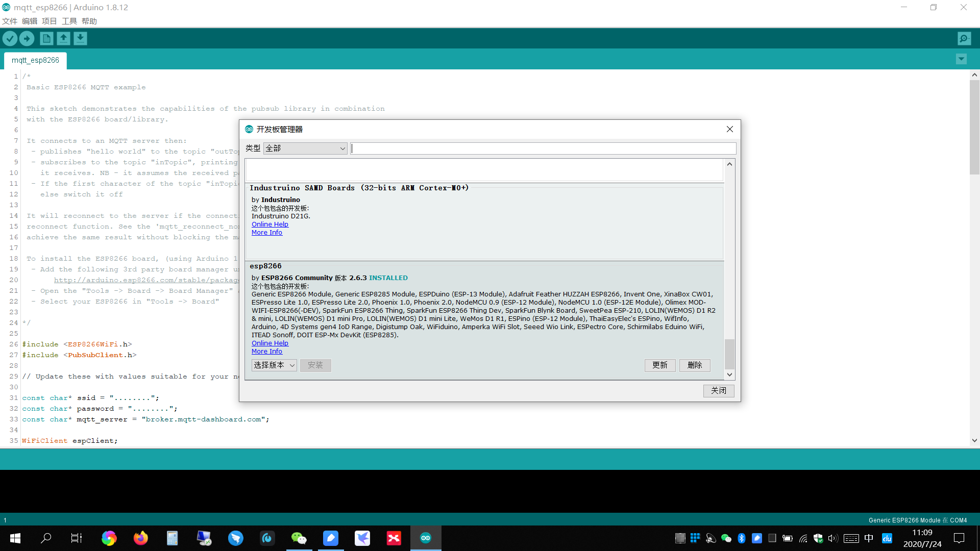Click the Upload arrow icon

pos(27,38)
